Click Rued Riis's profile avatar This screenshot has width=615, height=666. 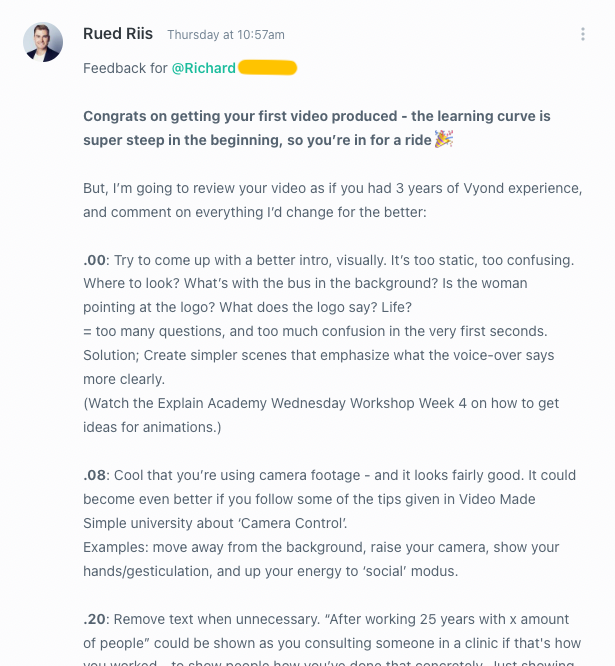point(43,42)
